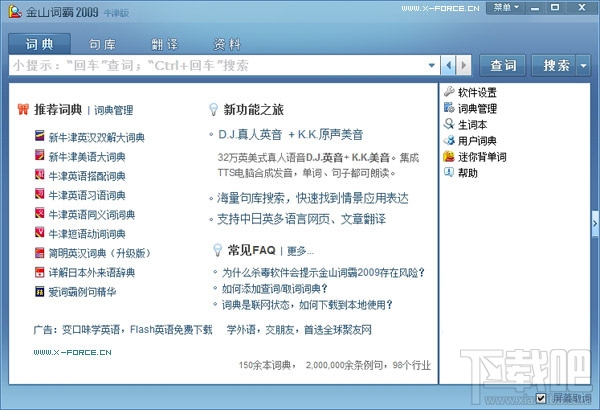Viewport: 600px width, 410px height.
Task: Open 软件设置 wrench icon in sidebar
Action: click(449, 92)
